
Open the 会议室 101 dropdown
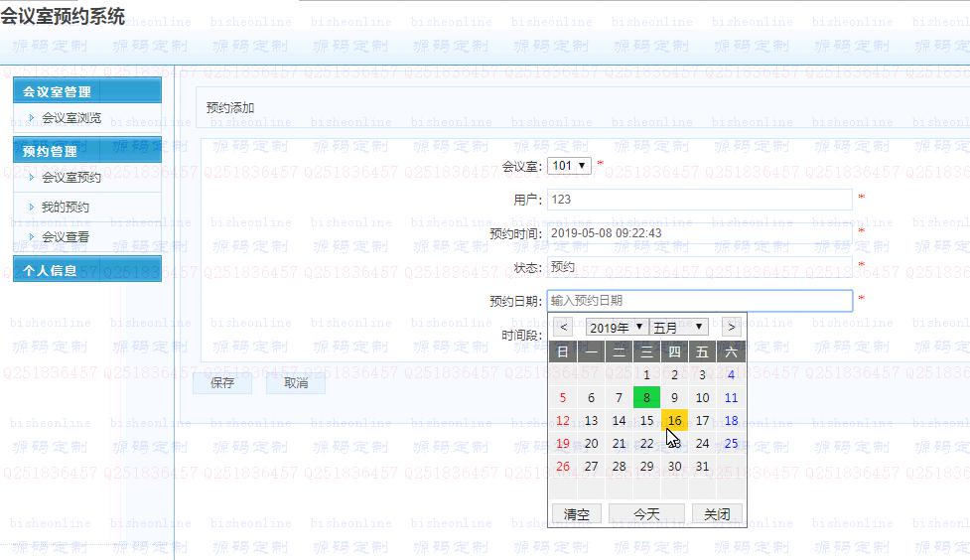pos(569,166)
